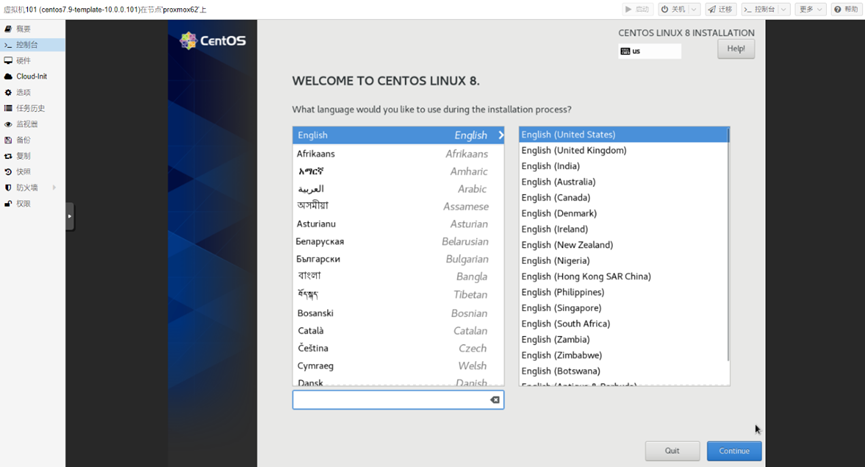Choose English (Singapore) locale
Screen dimensions: 865x467
point(623,308)
